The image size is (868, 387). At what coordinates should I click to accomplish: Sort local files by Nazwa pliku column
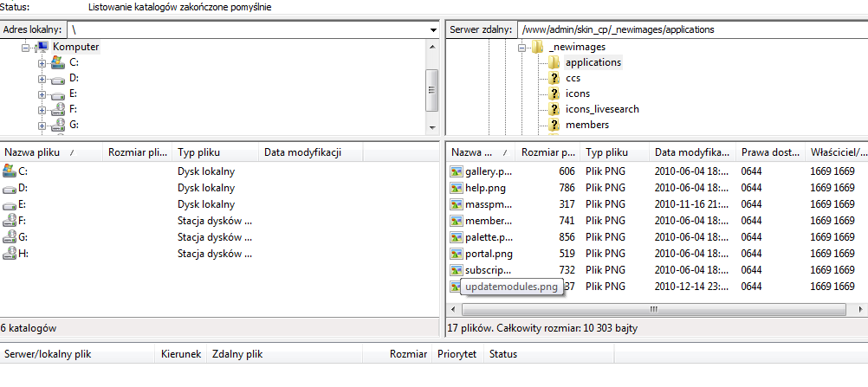[x=51, y=152]
